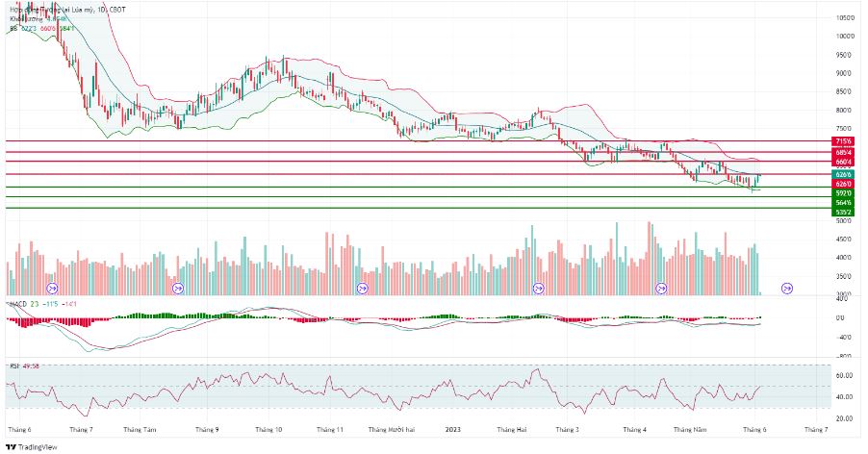Viewport: 868px width, 454px height.
Task: Click the Tháng 4 label on the time axis
Action: [634, 430]
